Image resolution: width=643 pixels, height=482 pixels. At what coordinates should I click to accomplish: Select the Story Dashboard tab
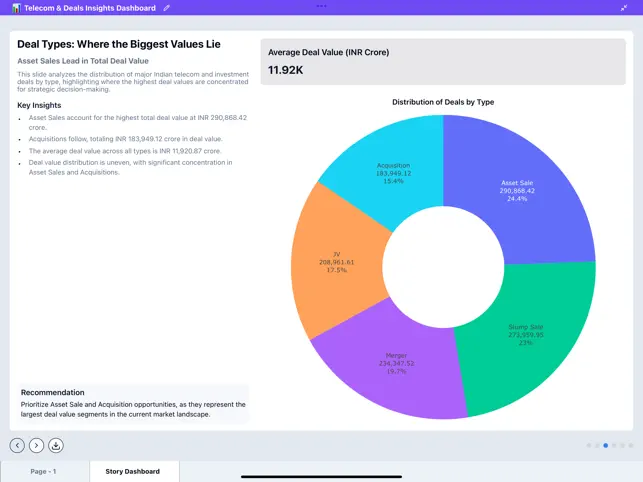click(133, 471)
